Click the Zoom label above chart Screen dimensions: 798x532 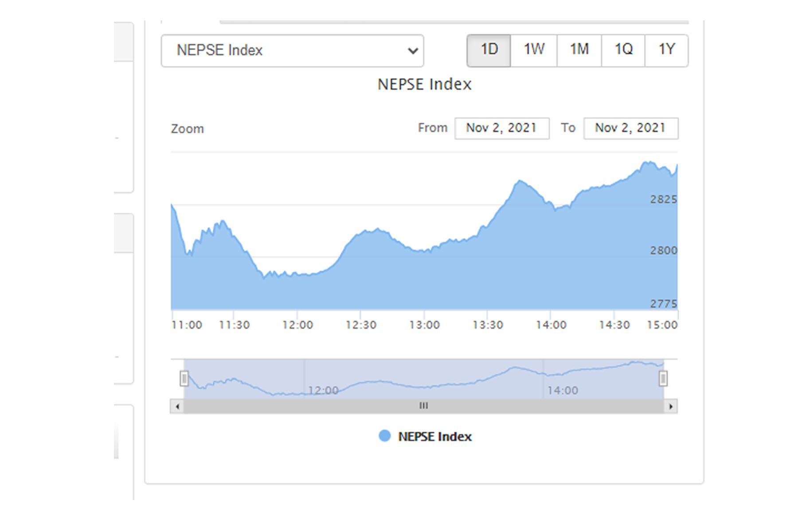point(187,129)
